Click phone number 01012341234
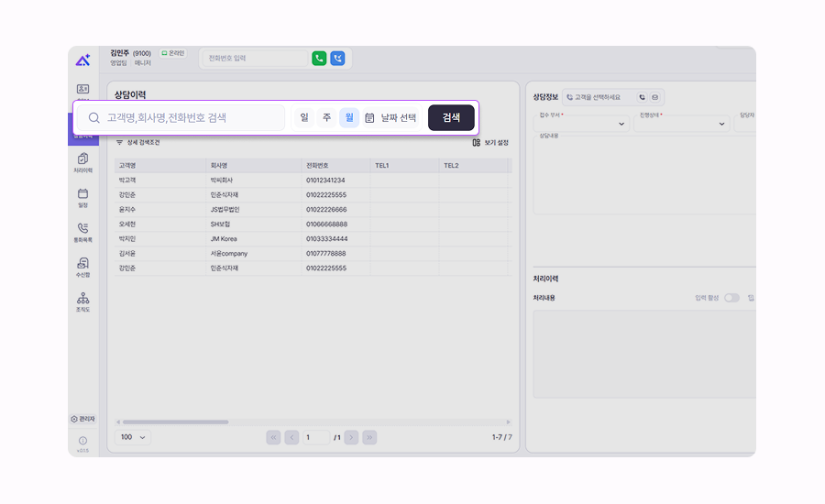Screen dimensions: 825x504 (325, 181)
